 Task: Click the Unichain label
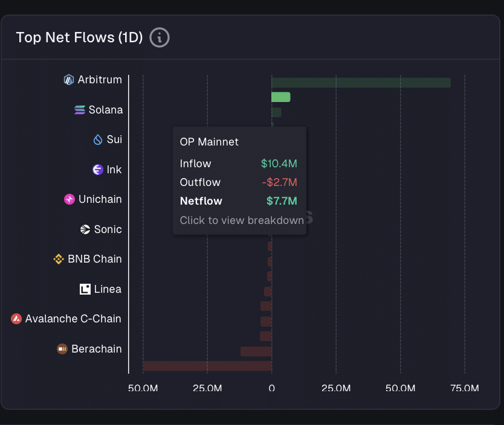click(x=100, y=199)
